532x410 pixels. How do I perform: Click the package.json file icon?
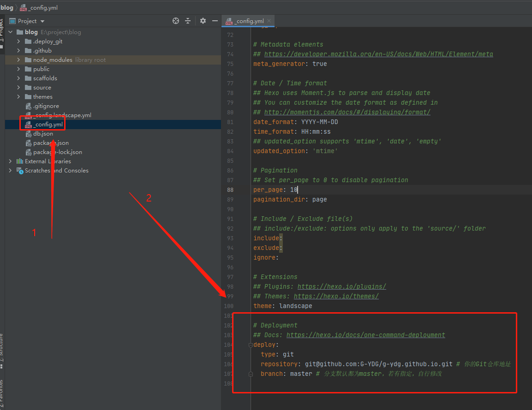click(x=29, y=143)
